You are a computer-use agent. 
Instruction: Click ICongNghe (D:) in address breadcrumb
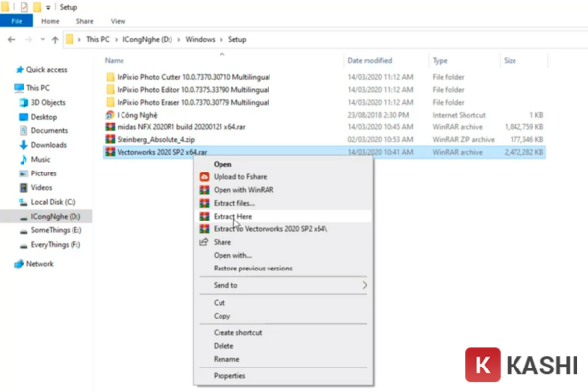click(x=147, y=39)
